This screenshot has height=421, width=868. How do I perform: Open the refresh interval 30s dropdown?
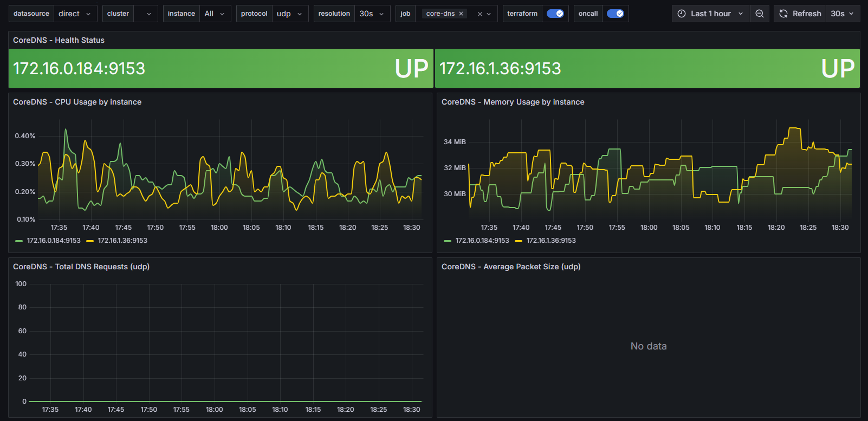pyautogui.click(x=842, y=14)
